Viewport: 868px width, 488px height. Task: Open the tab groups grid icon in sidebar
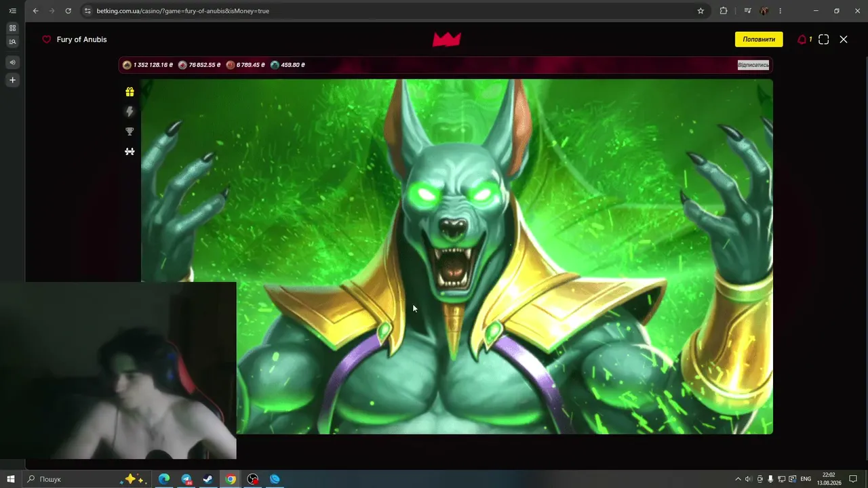pyautogui.click(x=12, y=28)
